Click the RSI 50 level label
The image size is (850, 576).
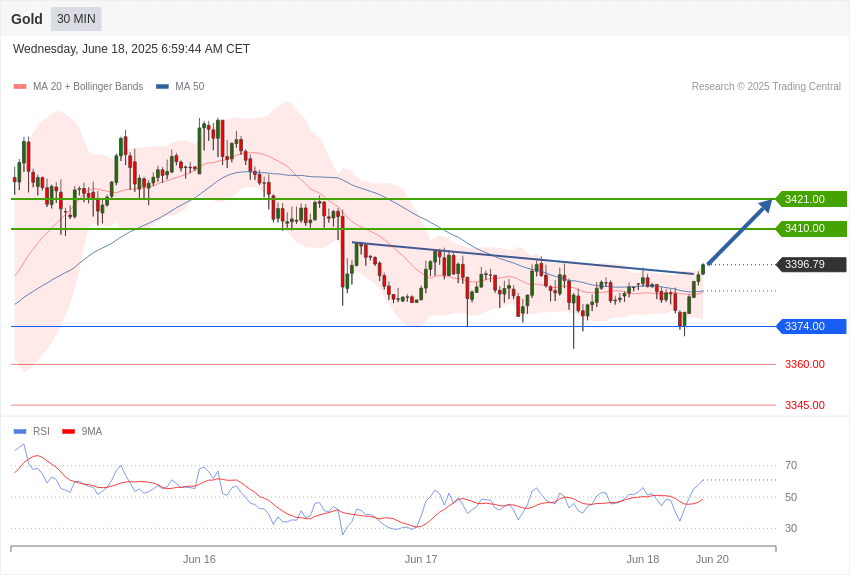(x=791, y=497)
